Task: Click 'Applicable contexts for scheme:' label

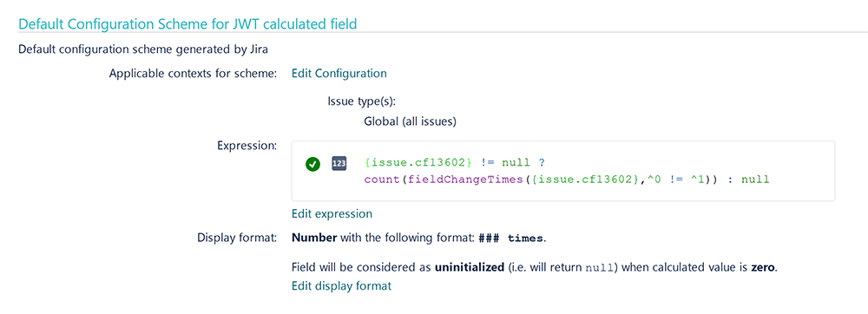Action: [x=193, y=73]
